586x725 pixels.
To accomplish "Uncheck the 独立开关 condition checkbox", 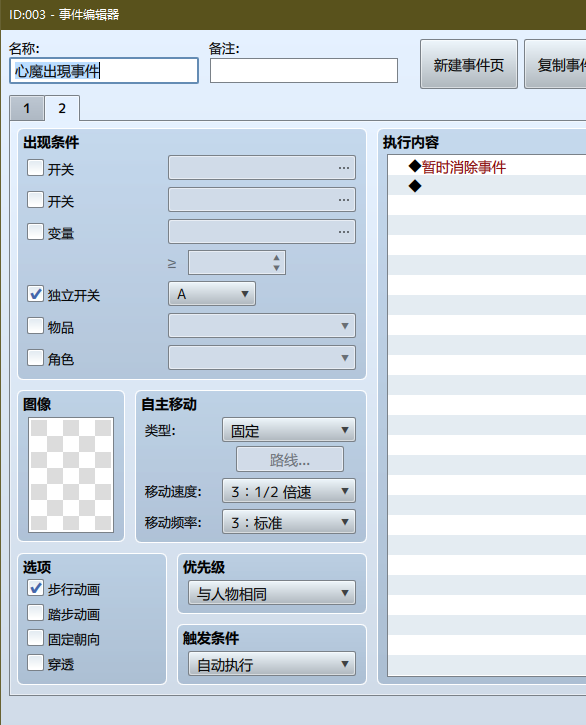I will click(x=36, y=294).
